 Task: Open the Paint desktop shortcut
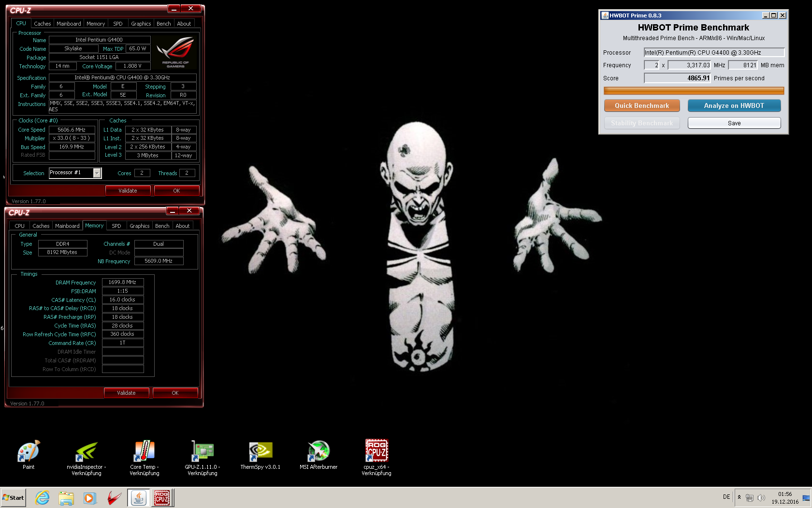29,455
